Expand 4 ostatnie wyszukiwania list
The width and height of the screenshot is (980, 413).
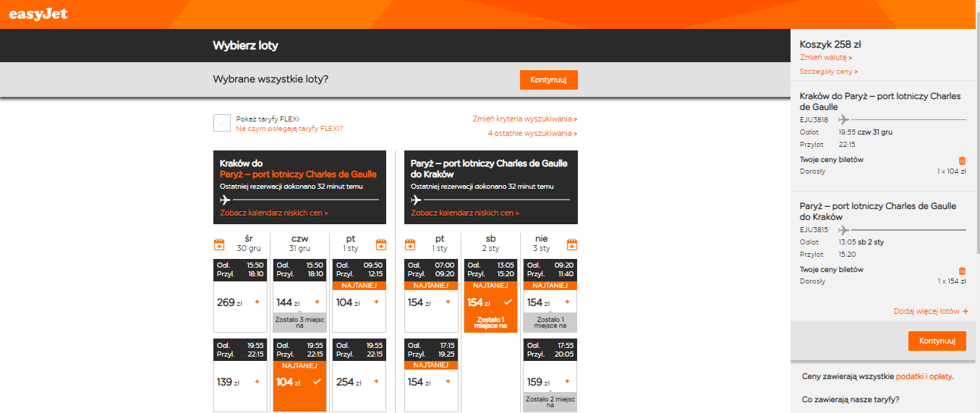532,133
